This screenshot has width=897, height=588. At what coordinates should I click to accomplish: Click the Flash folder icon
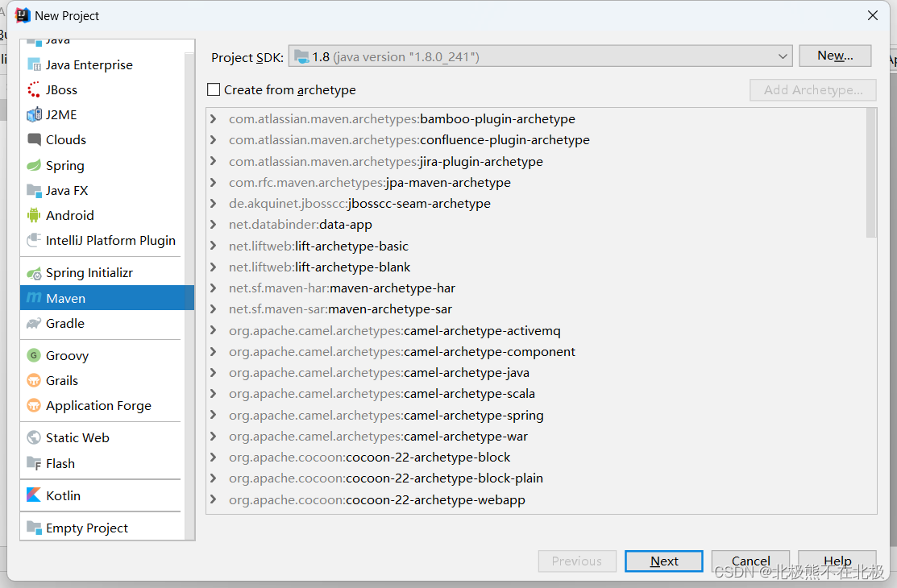(x=34, y=462)
